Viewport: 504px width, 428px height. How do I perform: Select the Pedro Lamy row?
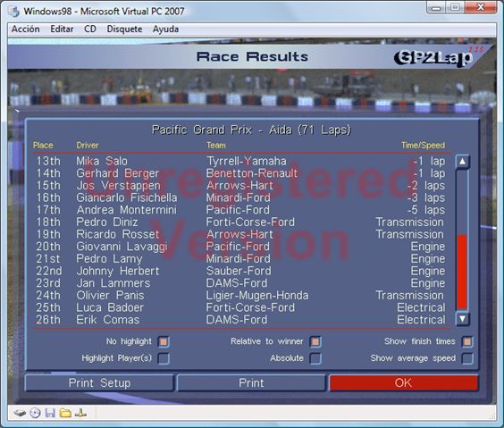(x=240, y=258)
